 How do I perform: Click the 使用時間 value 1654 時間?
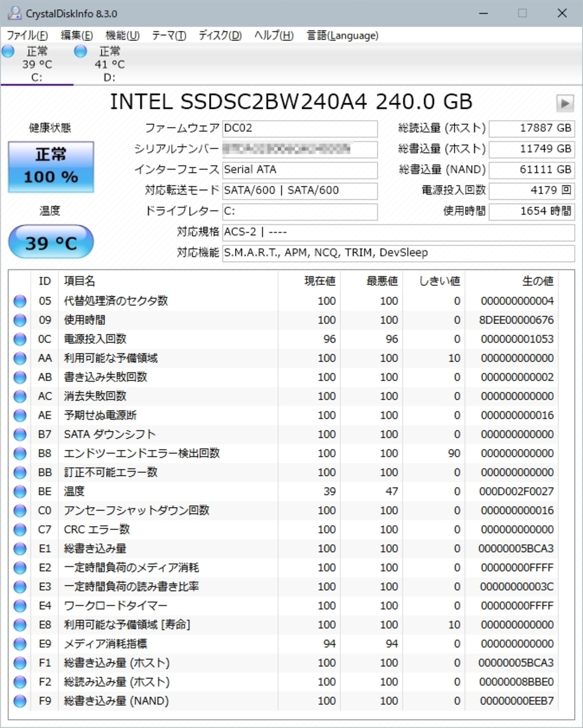point(532,211)
